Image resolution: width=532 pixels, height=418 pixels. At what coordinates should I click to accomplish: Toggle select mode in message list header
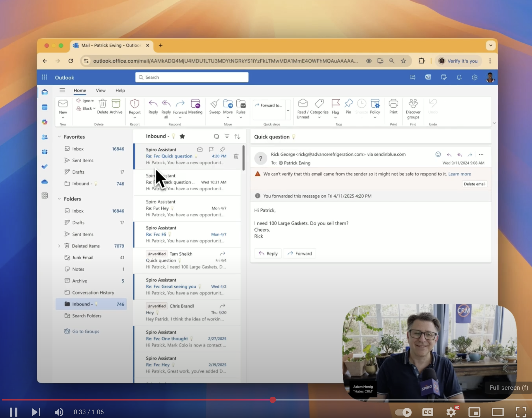tap(216, 136)
